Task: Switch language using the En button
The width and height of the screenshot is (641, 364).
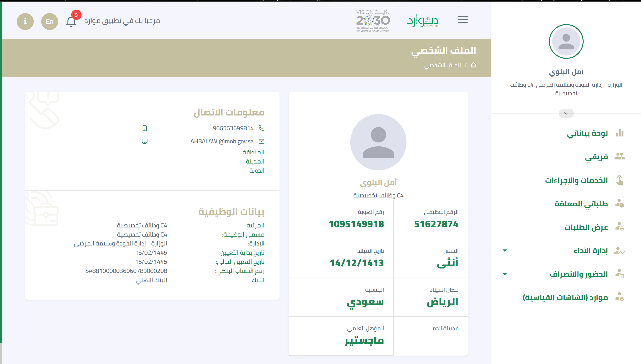Action: coord(49,22)
